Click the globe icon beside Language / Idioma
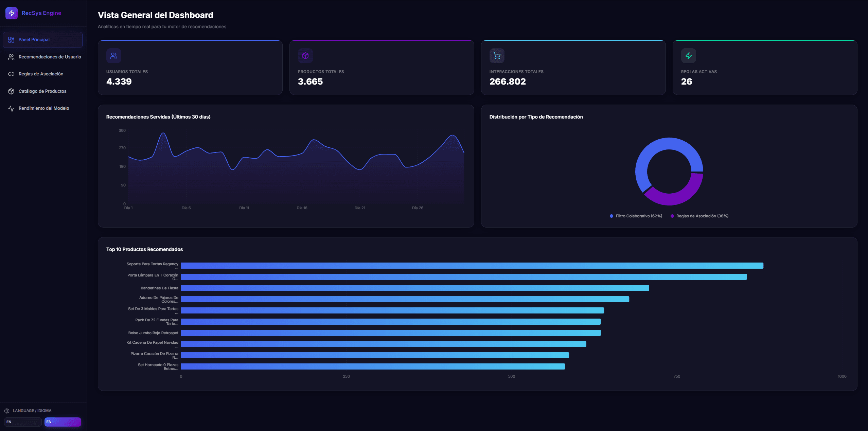The height and width of the screenshot is (431, 868). pos(7,411)
